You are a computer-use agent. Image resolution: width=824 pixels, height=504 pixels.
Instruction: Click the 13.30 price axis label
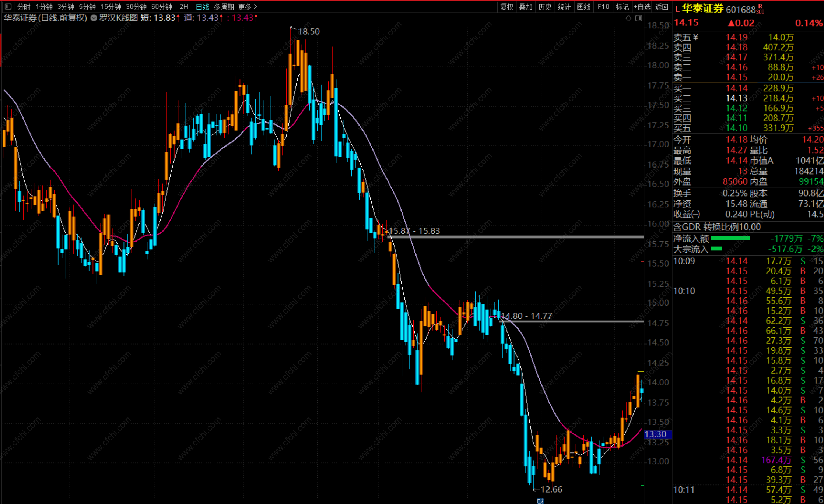click(658, 434)
